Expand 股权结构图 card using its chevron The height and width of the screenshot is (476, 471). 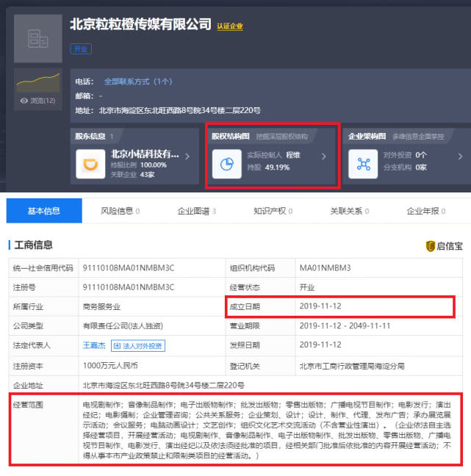coord(323,156)
